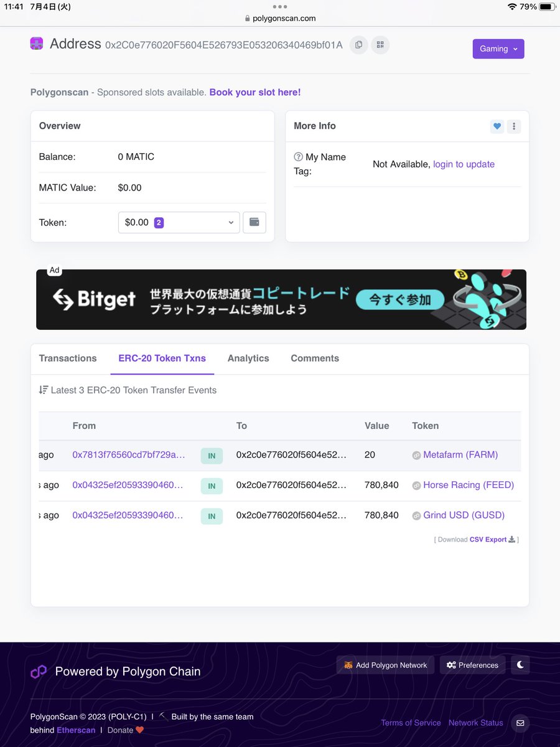560x747 pixels.
Task: Open the Gaming dropdown menu
Action: pos(498,49)
